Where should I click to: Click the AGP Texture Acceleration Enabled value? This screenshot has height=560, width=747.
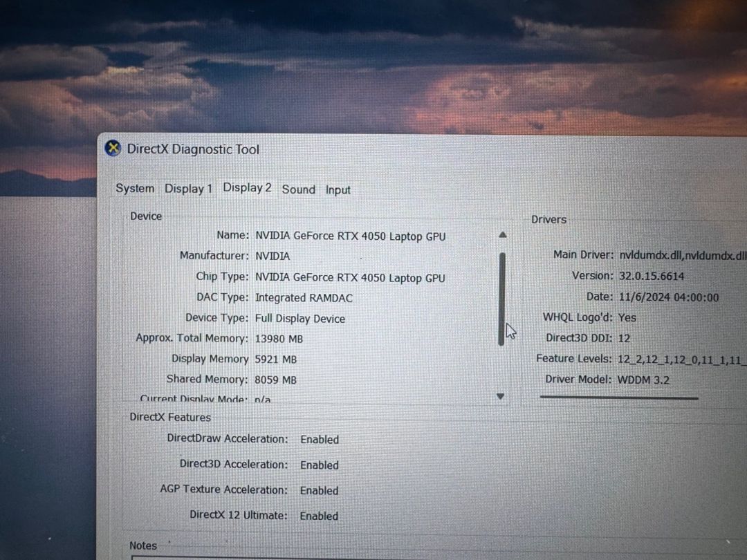click(x=319, y=490)
